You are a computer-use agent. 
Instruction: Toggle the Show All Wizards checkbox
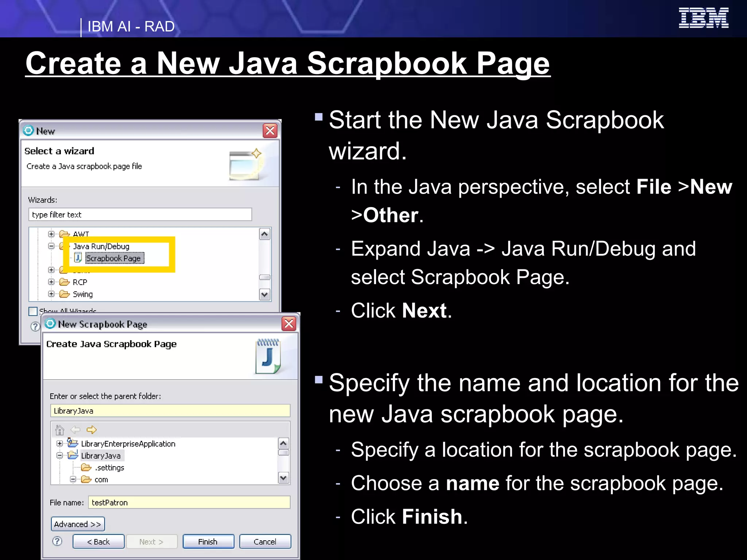click(x=33, y=311)
